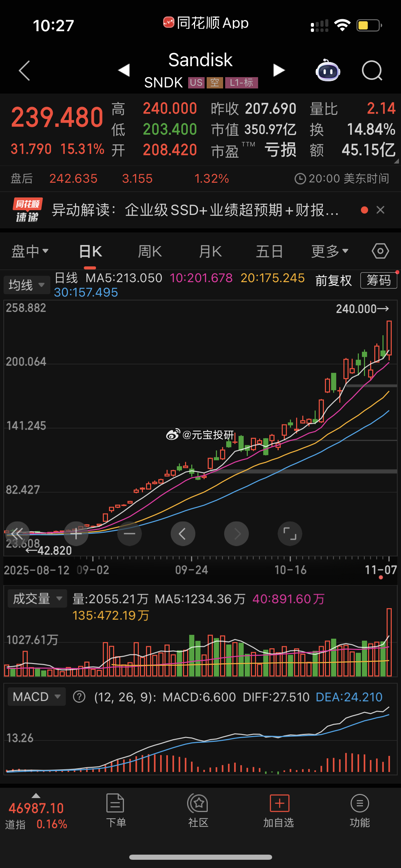This screenshot has width=401, height=868.
Task: Close the 异动解读 news banner
Action: pos(380,210)
